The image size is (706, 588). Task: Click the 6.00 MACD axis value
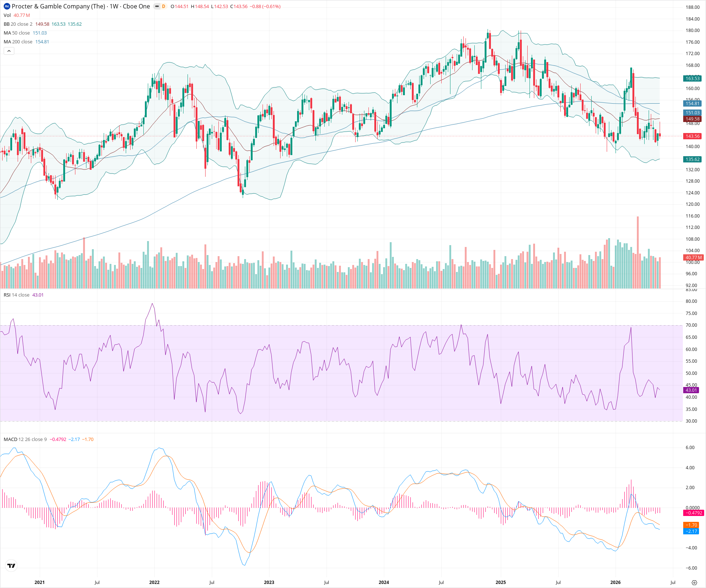coord(690,448)
